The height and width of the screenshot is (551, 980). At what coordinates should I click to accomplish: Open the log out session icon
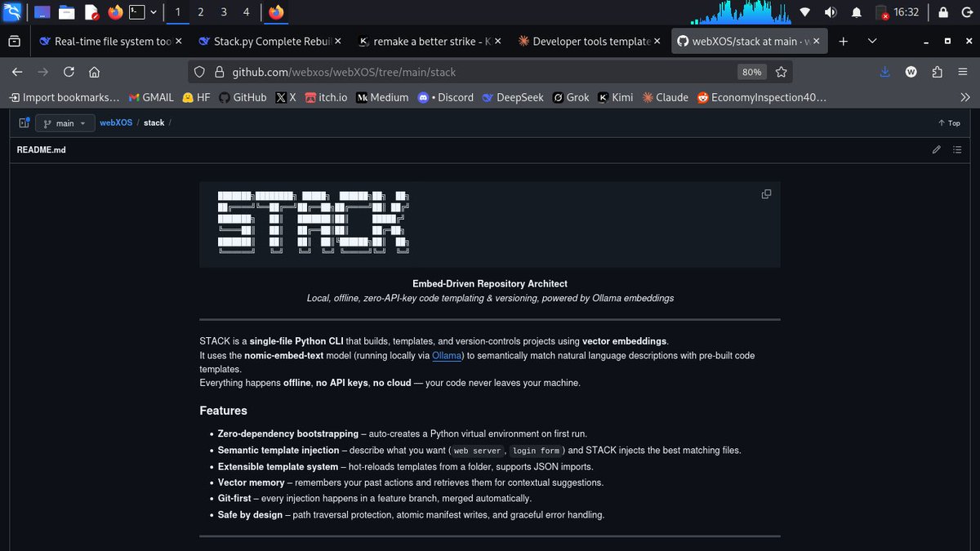point(966,12)
